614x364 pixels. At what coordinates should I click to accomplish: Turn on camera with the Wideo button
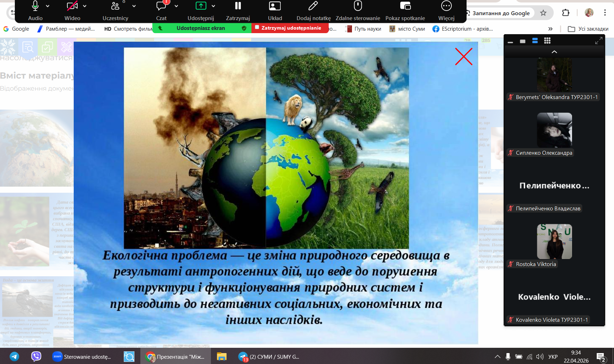72,6
